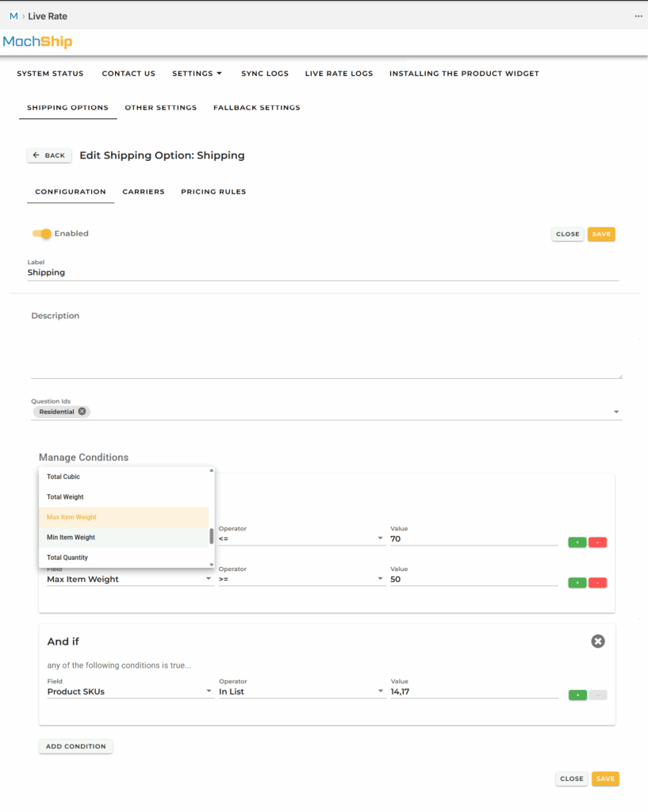Click green plus button beside Product SKUs row
648x812 pixels.
click(x=577, y=695)
